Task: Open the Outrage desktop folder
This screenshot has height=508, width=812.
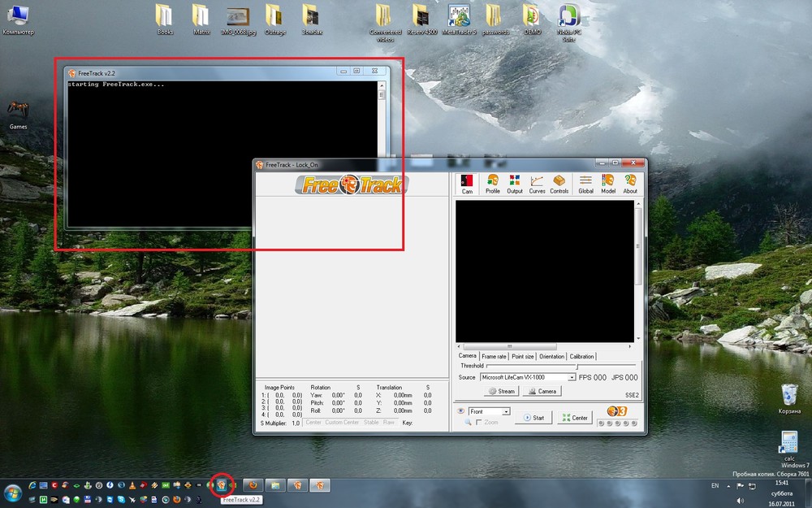Action: coord(275,20)
